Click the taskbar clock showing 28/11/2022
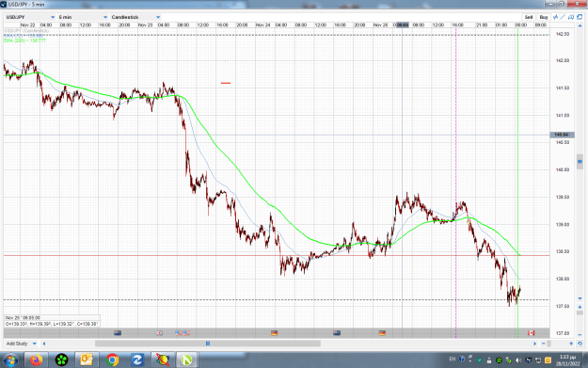The image size is (588, 368). point(567,360)
